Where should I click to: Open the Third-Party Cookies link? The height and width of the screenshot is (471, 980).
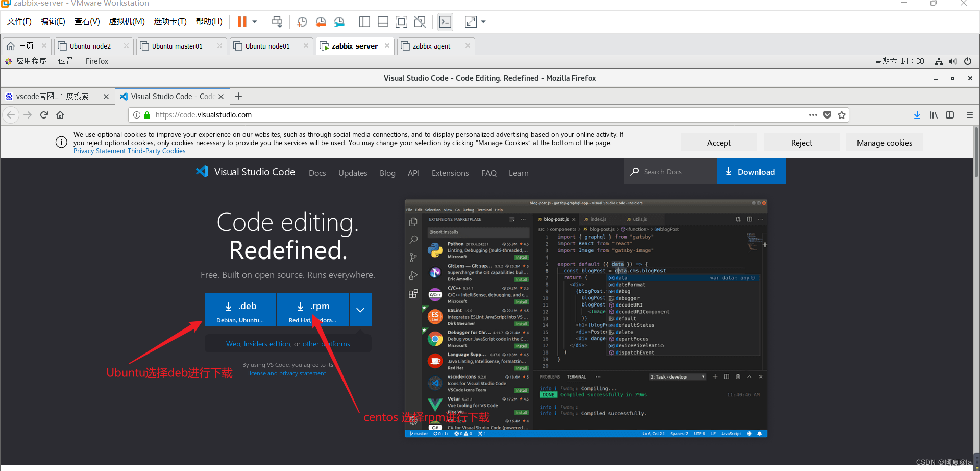click(156, 151)
